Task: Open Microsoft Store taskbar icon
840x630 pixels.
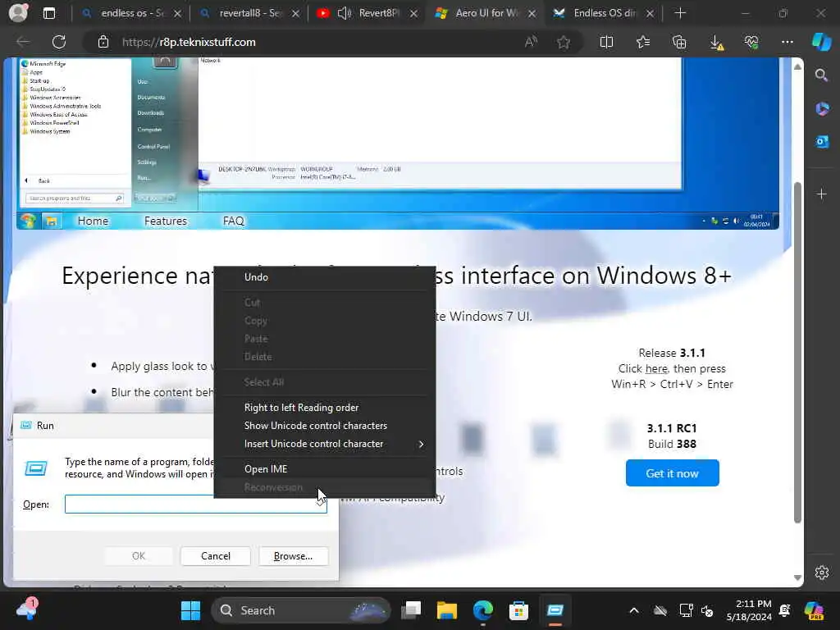Action: pyautogui.click(x=518, y=610)
